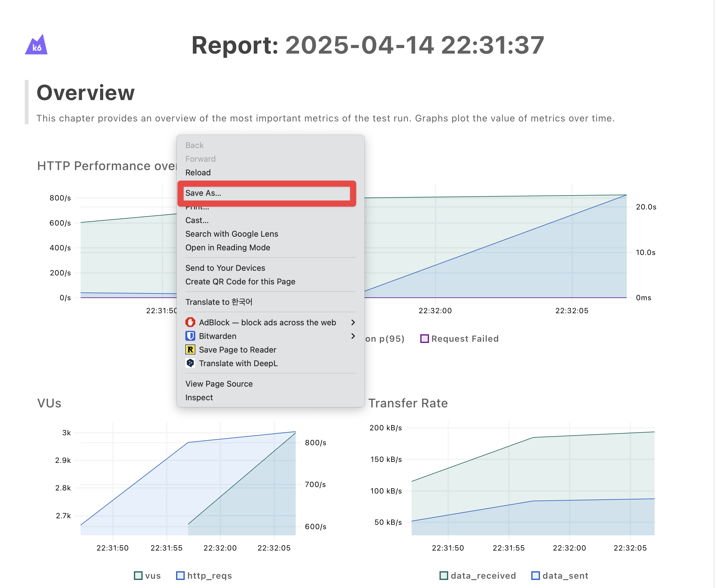Click the DeepL hexagon icon

pos(190,363)
